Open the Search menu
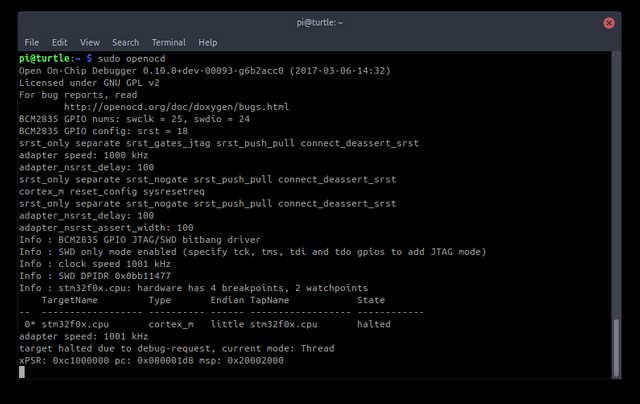The height and width of the screenshot is (404, 640). [x=126, y=42]
